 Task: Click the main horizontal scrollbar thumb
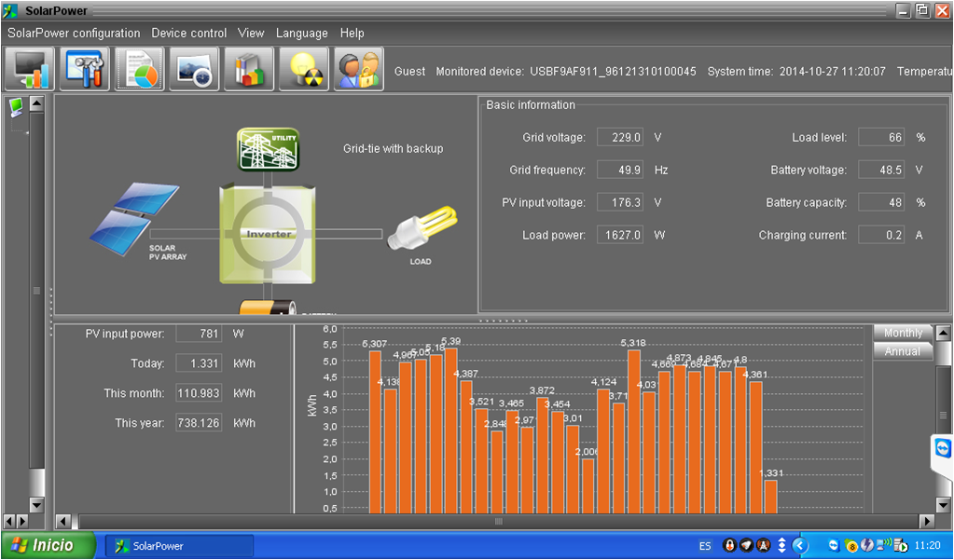click(x=498, y=521)
